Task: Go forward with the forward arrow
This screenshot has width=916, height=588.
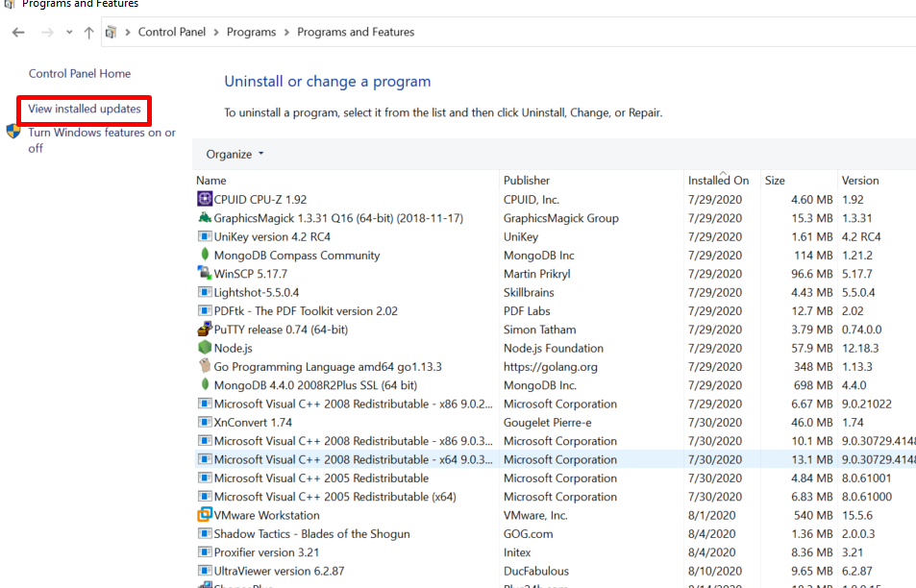Action: [x=47, y=32]
